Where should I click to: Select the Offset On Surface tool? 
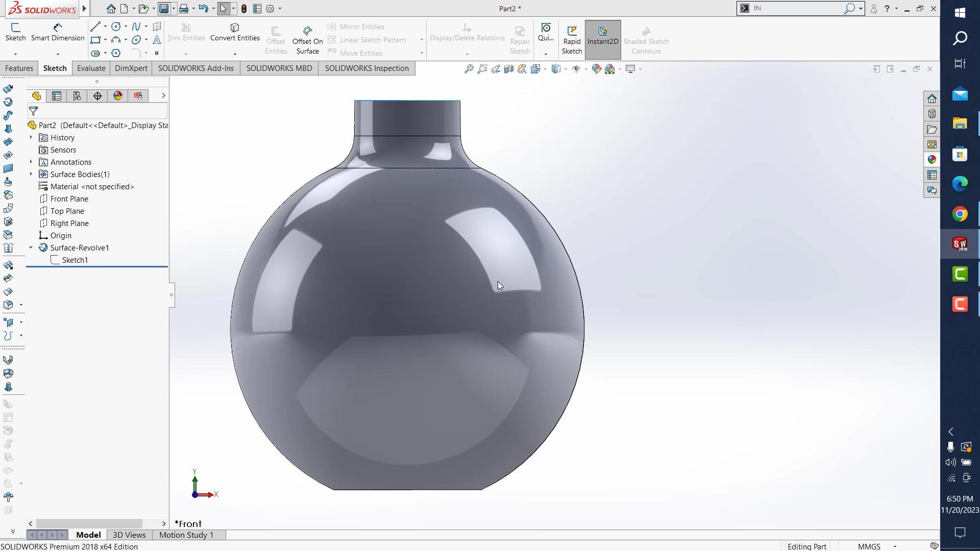[307, 40]
